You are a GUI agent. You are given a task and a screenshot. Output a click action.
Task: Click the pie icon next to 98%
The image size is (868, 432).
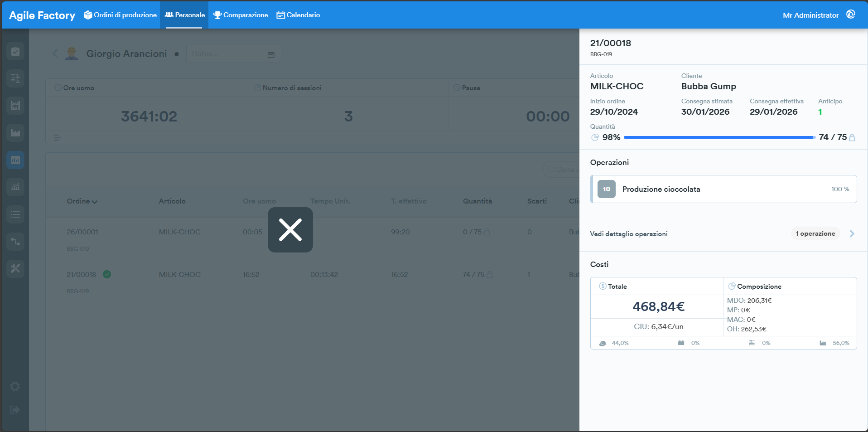point(595,137)
